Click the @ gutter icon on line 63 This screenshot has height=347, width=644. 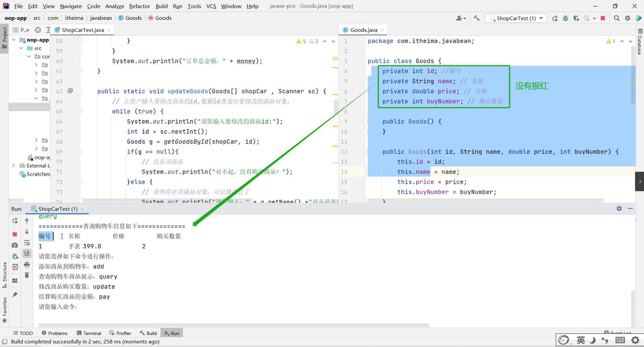coord(70,91)
